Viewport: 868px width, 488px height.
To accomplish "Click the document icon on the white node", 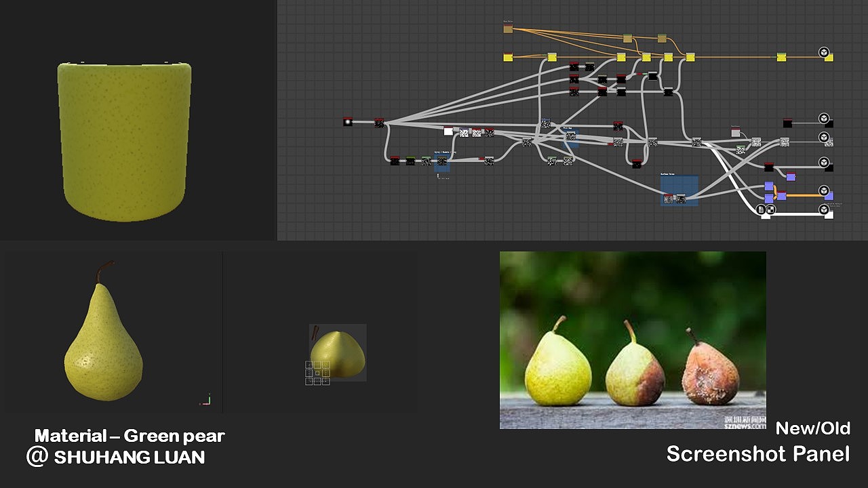I will (762, 210).
